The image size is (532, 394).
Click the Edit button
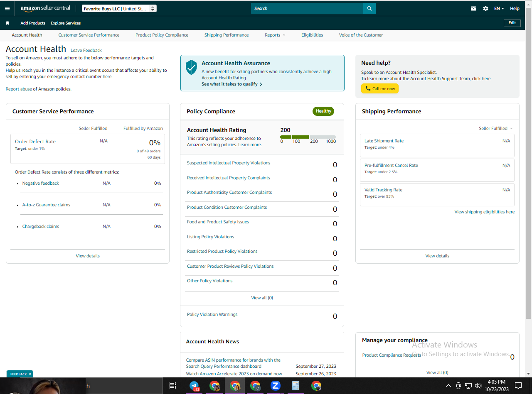(x=512, y=23)
